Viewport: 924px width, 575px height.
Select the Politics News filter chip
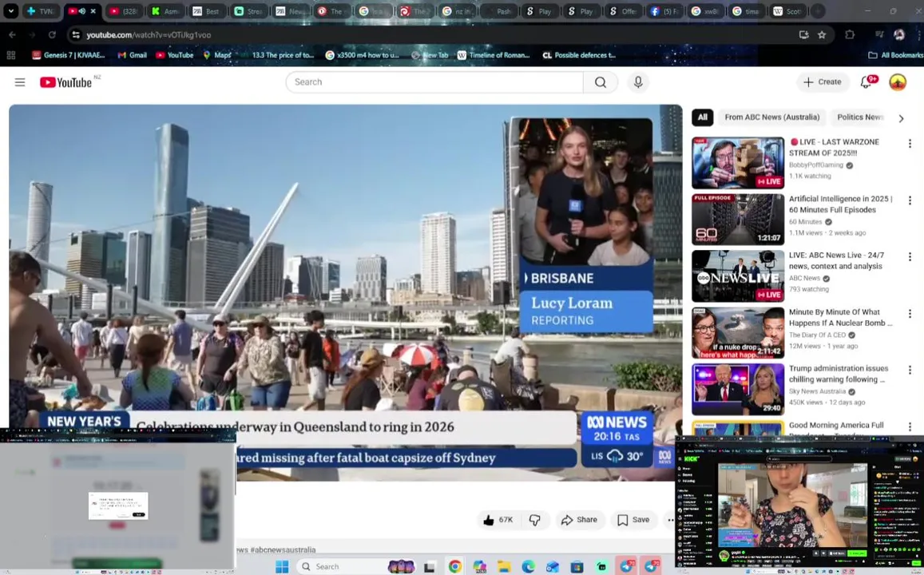(x=860, y=117)
